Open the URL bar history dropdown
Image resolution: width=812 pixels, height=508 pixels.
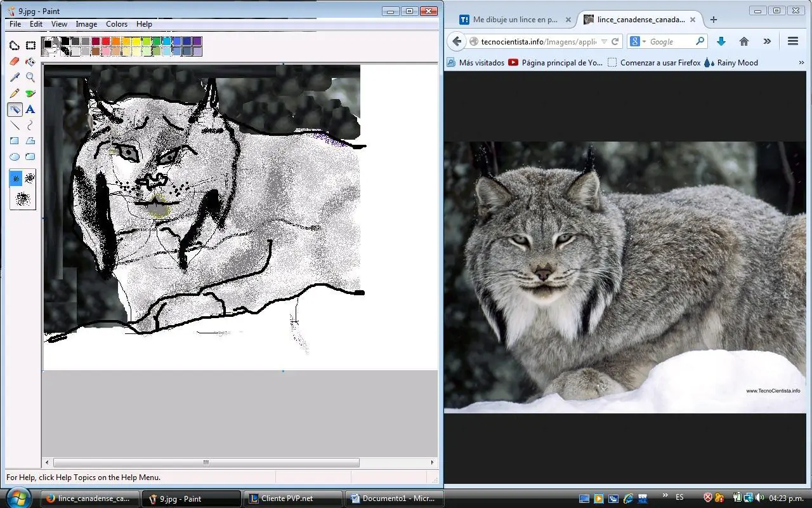pos(604,41)
